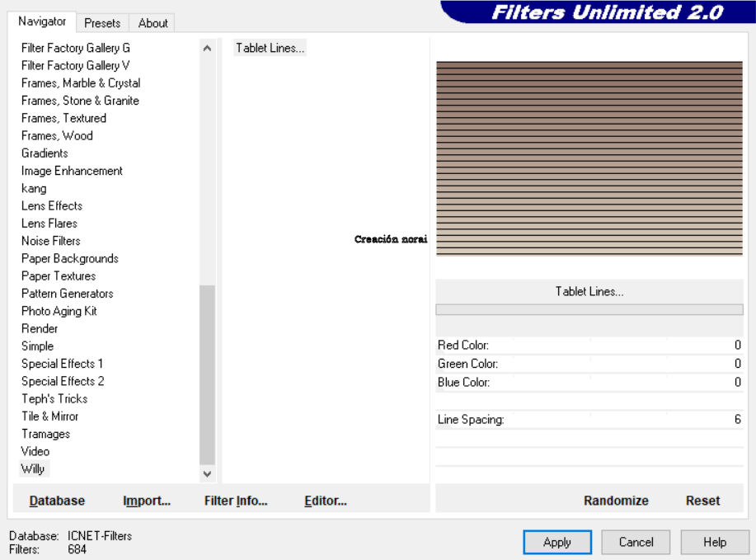
Task: Select the kang filter category
Action: click(x=34, y=188)
